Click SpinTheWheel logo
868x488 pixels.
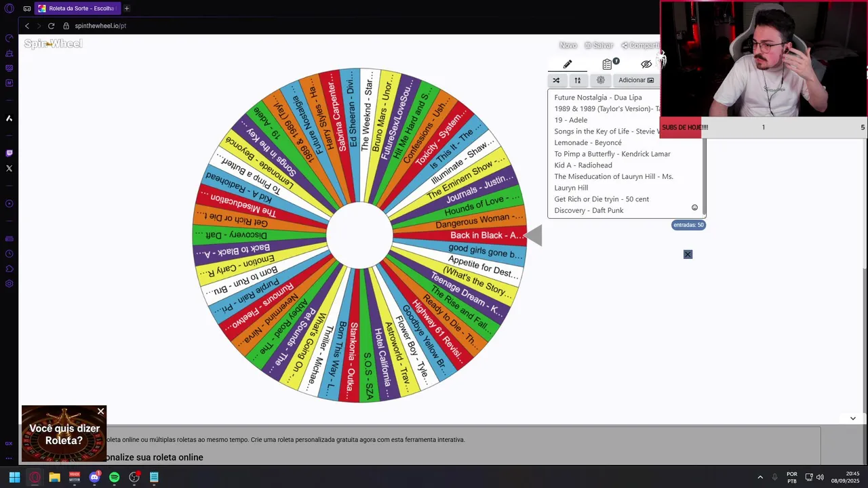click(53, 44)
